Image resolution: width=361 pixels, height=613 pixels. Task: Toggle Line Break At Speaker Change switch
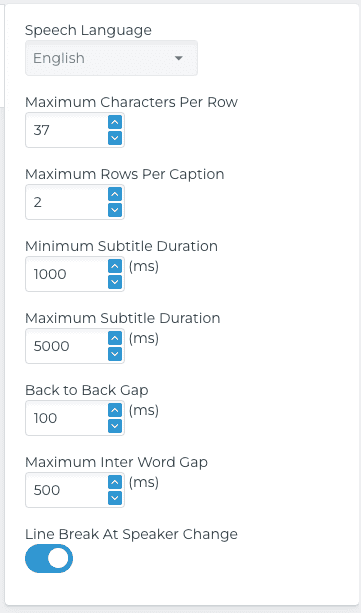coord(49,558)
